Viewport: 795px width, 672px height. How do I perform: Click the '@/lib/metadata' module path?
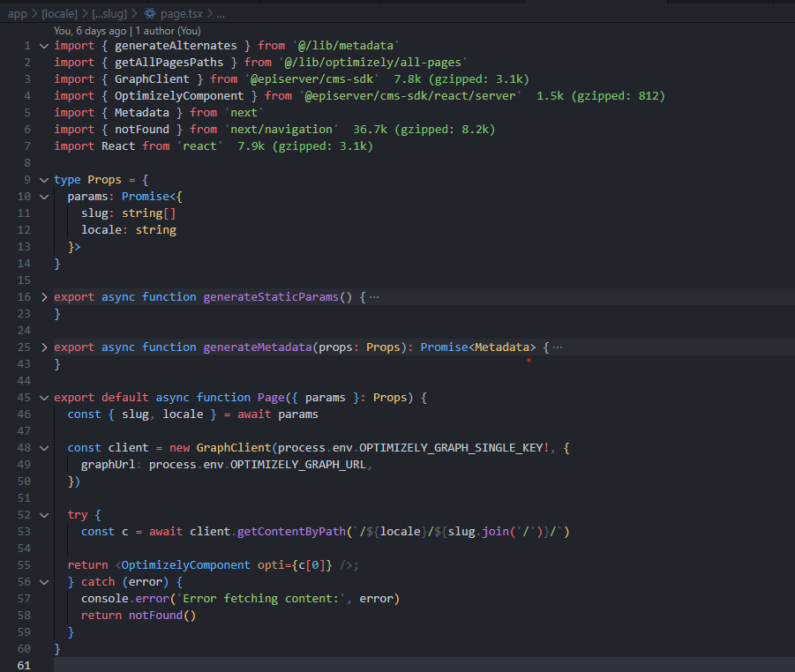coord(346,46)
